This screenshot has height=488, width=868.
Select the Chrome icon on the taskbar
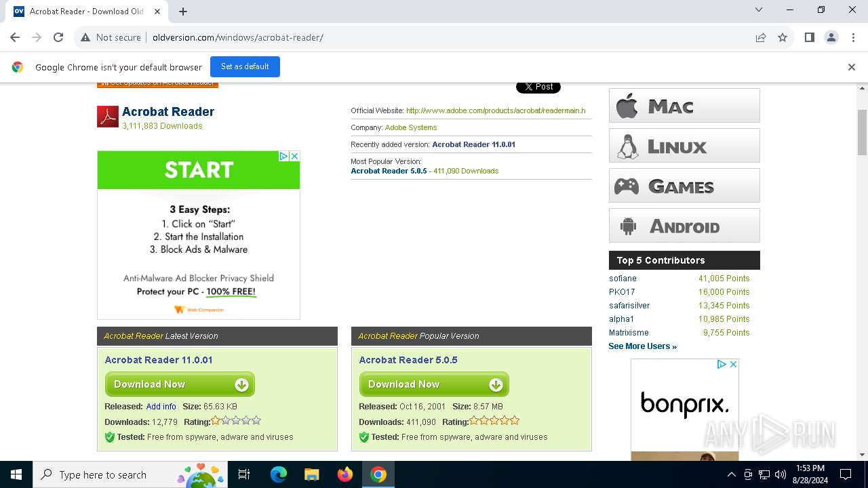[378, 474]
